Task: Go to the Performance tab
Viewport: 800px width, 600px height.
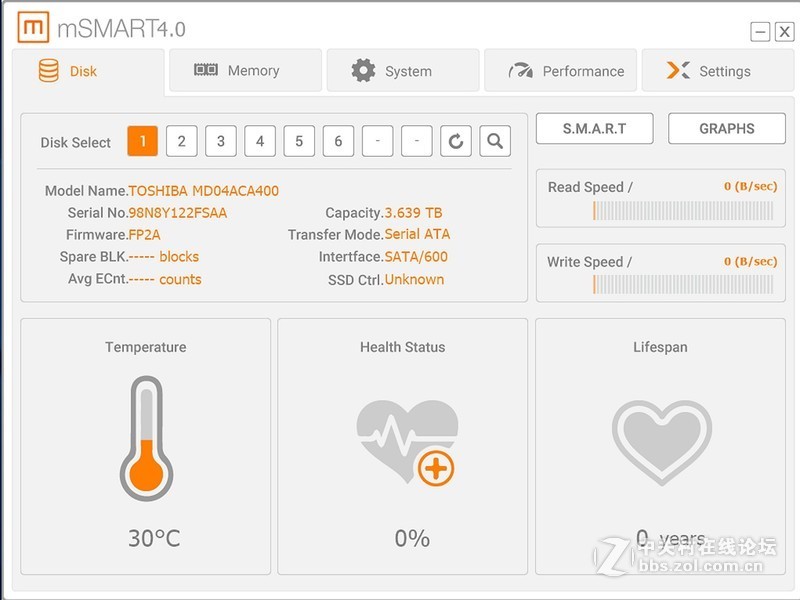Action: [560, 70]
